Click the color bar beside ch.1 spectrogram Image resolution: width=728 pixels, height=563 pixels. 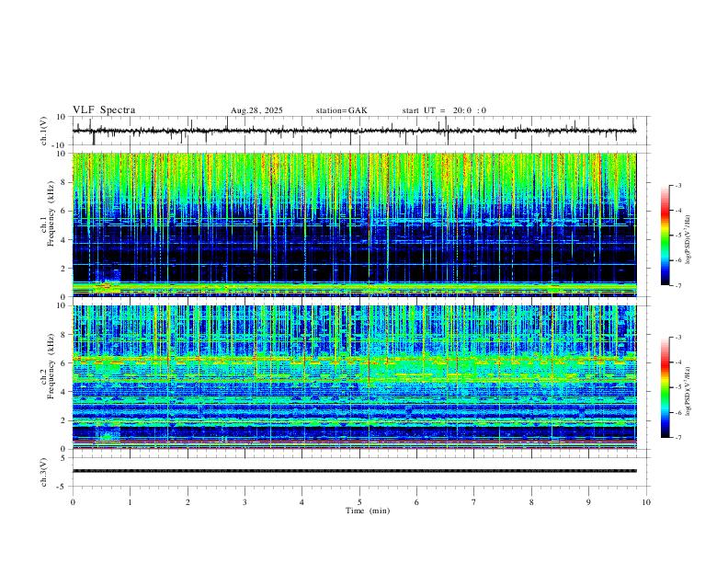[665, 236]
